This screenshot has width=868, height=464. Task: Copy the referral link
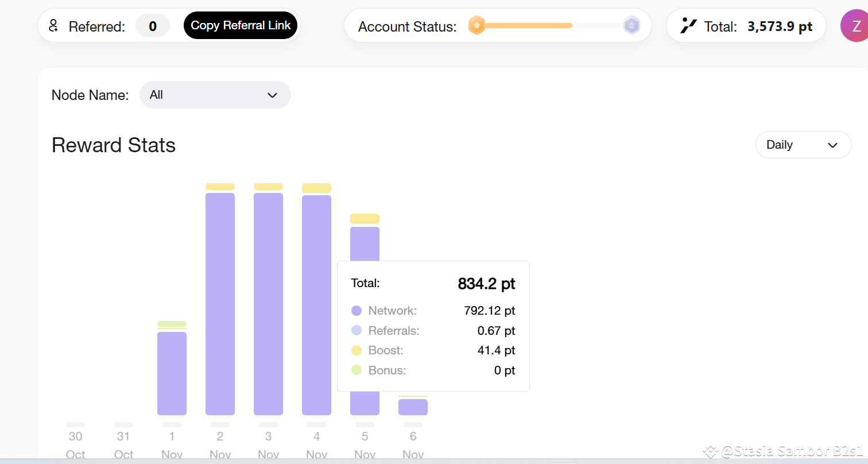tap(241, 26)
